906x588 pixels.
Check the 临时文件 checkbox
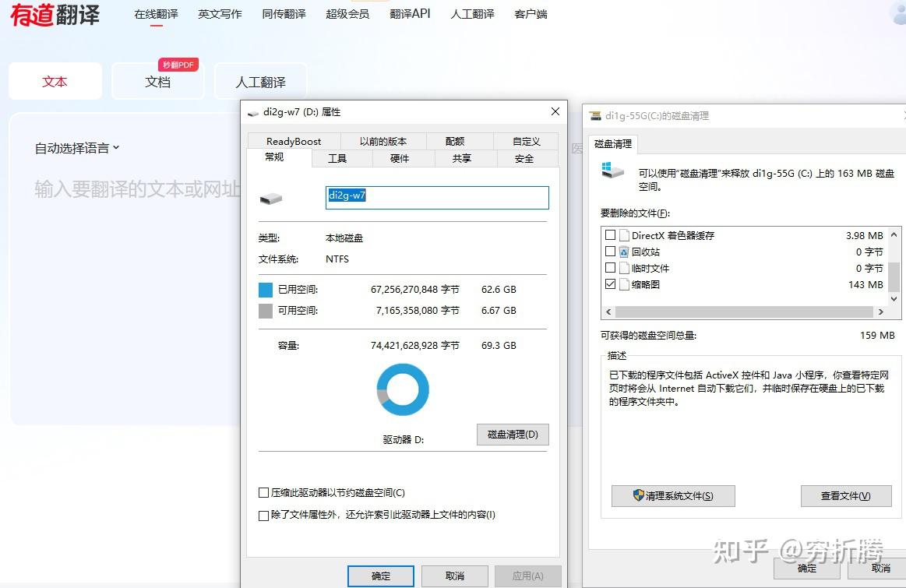coord(610,267)
